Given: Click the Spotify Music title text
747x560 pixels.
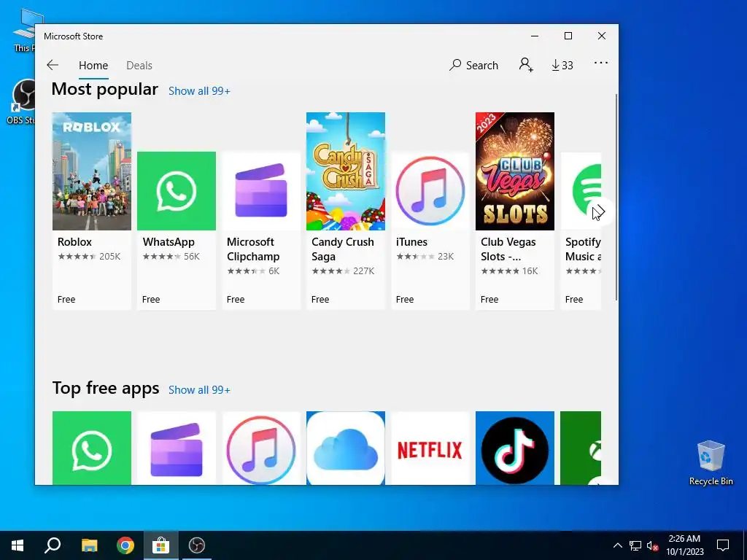Looking at the screenshot, I should point(583,249).
